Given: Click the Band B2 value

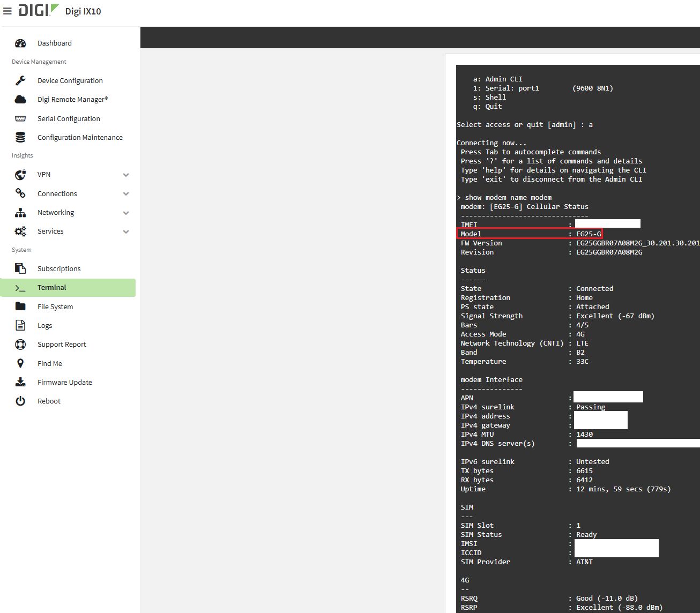Looking at the screenshot, I should tap(580, 352).
